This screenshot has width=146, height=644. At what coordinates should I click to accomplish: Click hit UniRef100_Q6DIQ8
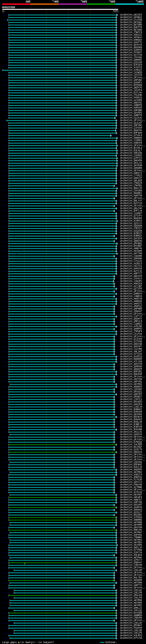pyautogui.click(x=131, y=344)
